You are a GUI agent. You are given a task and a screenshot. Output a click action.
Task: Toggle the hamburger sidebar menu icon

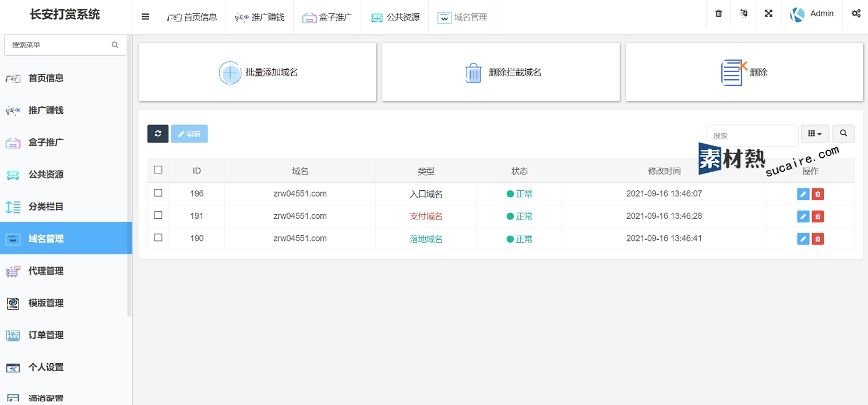tap(146, 16)
